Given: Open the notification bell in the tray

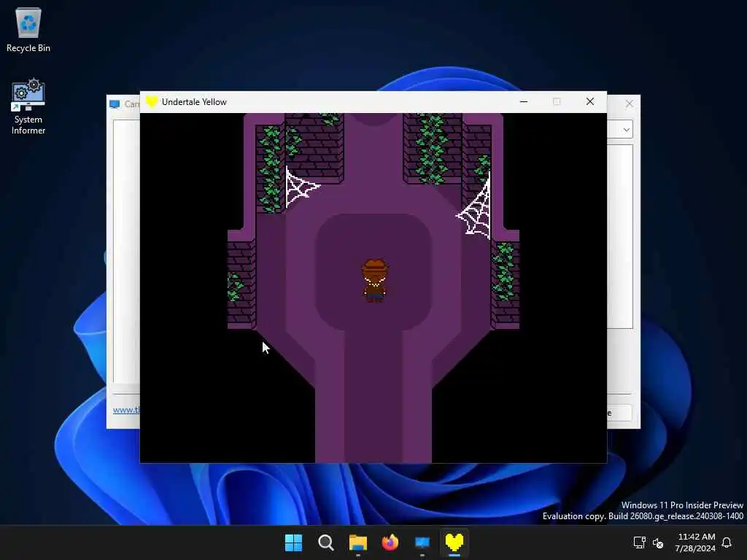Looking at the screenshot, I should pos(727,542).
